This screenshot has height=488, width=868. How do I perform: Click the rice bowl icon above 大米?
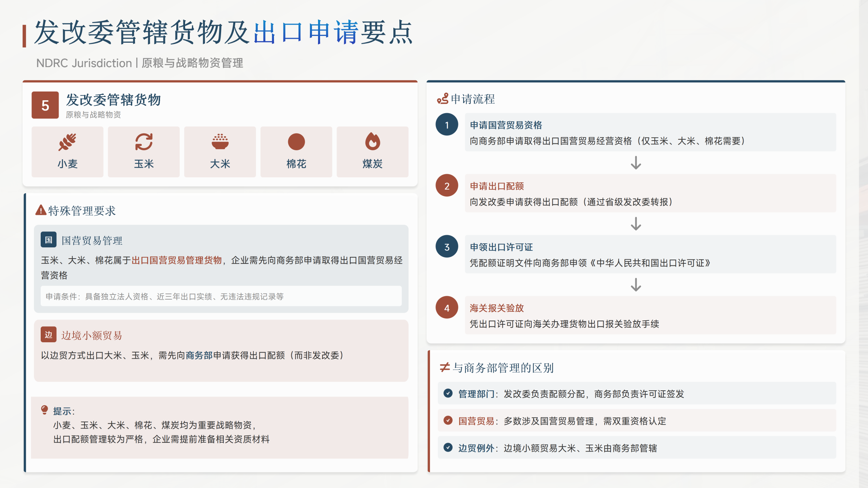[220, 142]
